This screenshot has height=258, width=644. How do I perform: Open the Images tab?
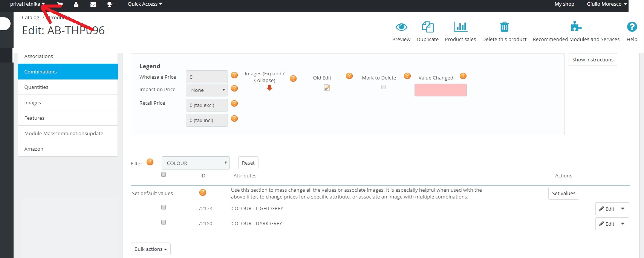click(x=68, y=102)
